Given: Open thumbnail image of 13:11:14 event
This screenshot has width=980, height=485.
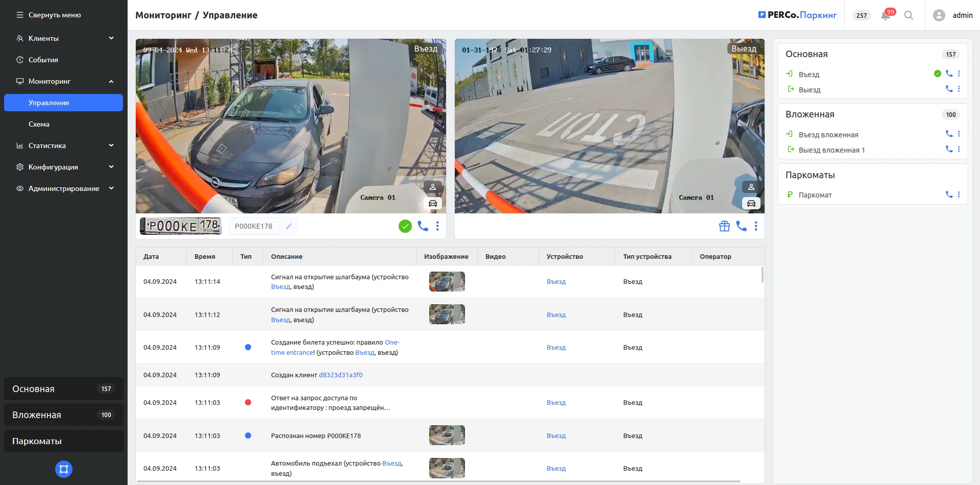Looking at the screenshot, I should [x=447, y=282].
